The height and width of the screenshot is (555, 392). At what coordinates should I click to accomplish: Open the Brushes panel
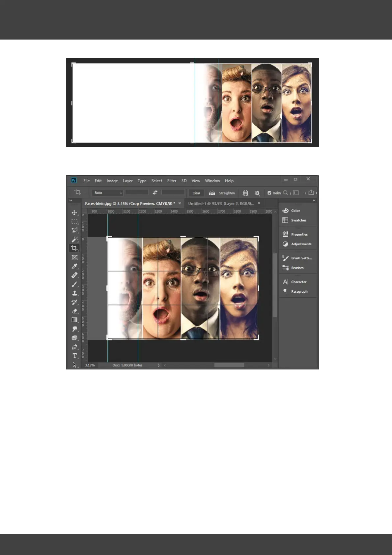[298, 268]
